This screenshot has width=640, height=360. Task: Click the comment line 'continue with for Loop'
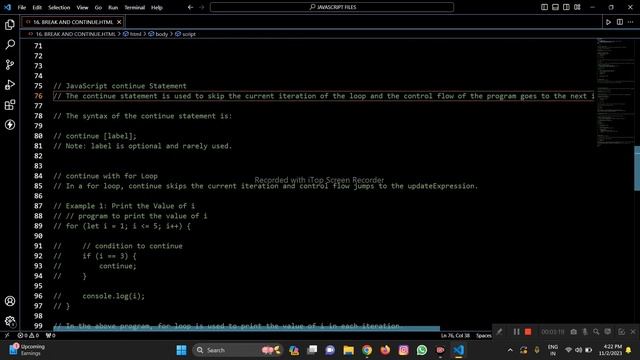tap(105, 176)
